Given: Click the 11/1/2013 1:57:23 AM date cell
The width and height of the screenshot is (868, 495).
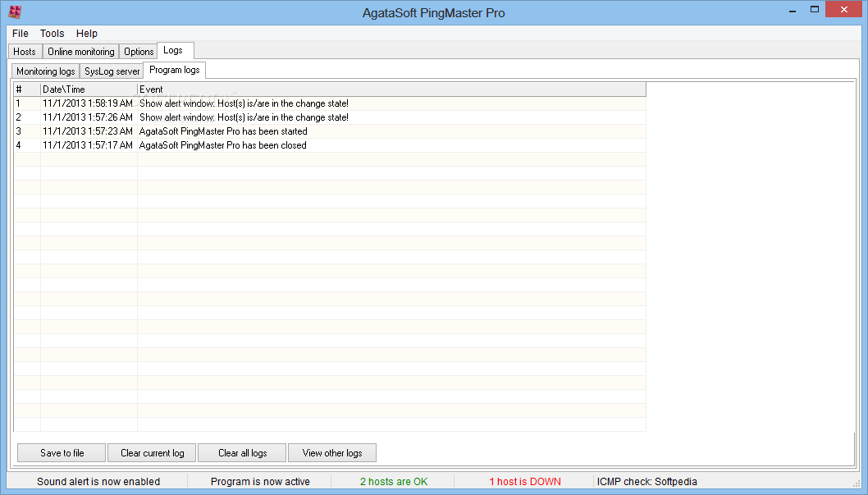Looking at the screenshot, I should (88, 131).
